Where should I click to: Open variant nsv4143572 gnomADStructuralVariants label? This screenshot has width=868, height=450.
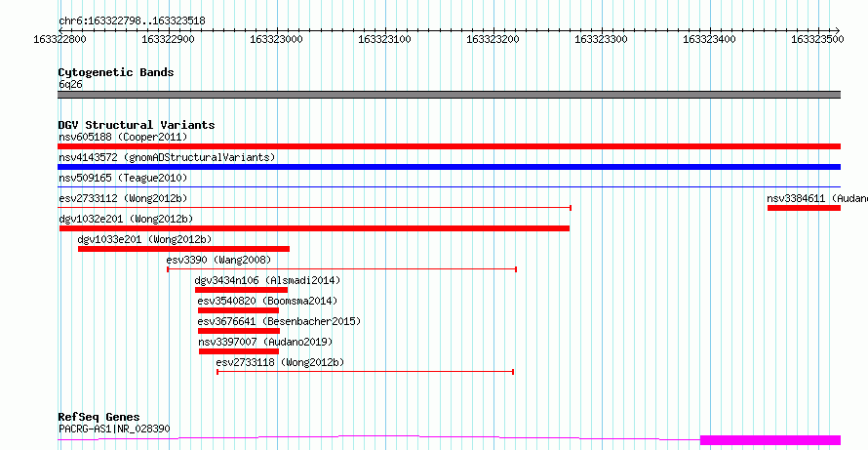pos(167,157)
